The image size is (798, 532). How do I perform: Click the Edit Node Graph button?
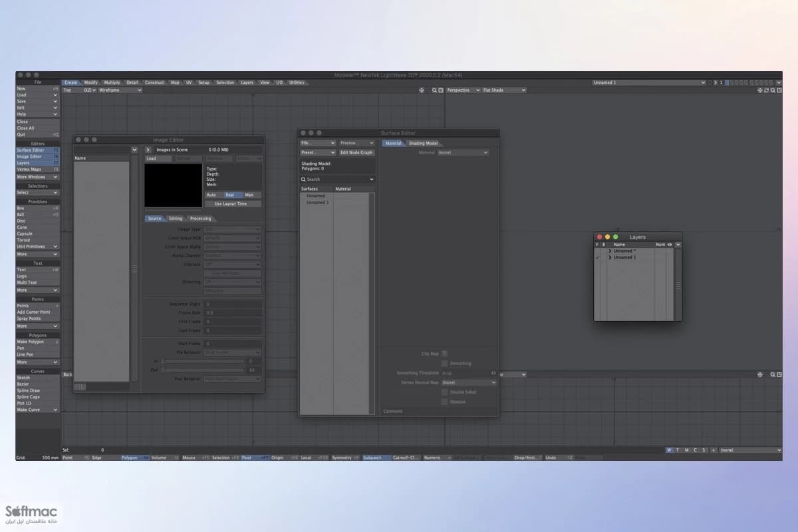[x=357, y=152]
